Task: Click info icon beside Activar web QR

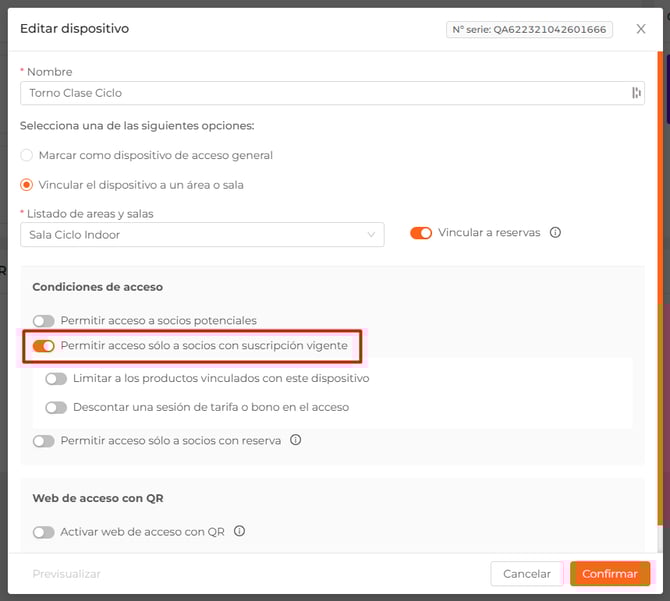Action: (240, 532)
